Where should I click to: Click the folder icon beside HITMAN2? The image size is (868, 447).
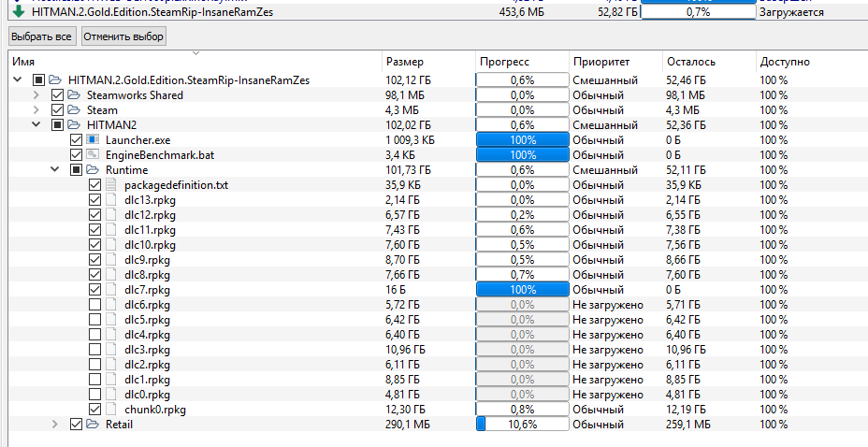tap(74, 125)
